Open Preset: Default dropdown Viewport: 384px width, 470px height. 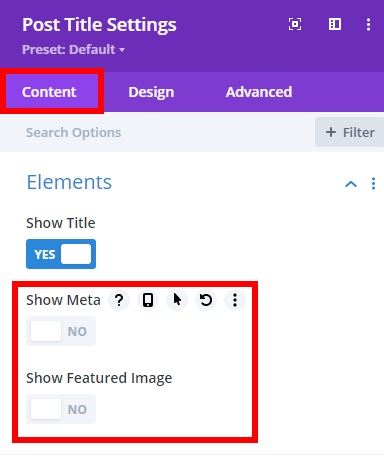click(73, 50)
